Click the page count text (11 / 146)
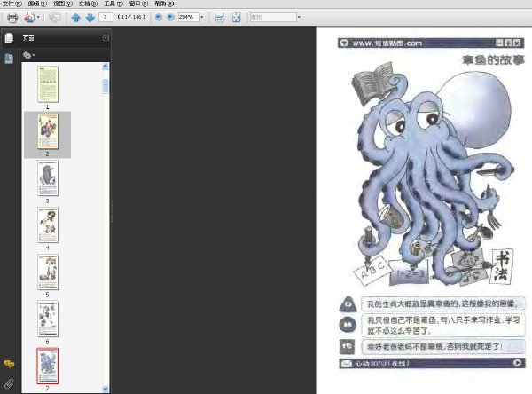The height and width of the screenshot is (394, 532). pyautogui.click(x=131, y=17)
